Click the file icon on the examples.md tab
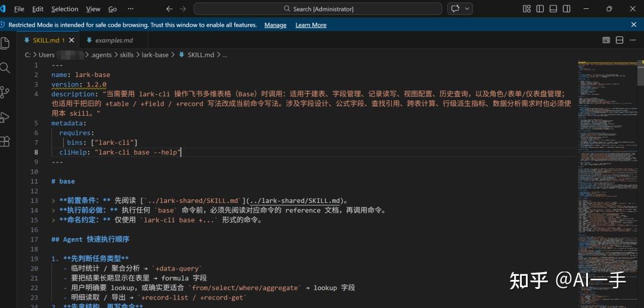Screen dimensions: 644x308 tap(89, 41)
